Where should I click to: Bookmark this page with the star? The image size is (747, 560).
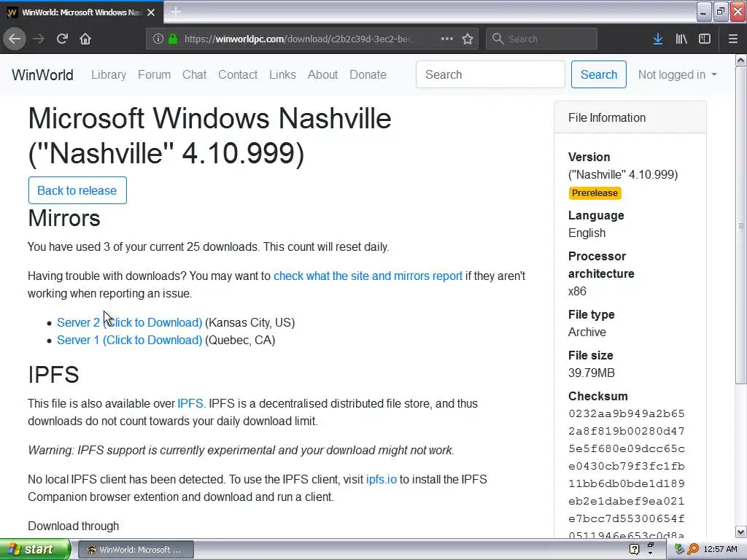(x=468, y=39)
